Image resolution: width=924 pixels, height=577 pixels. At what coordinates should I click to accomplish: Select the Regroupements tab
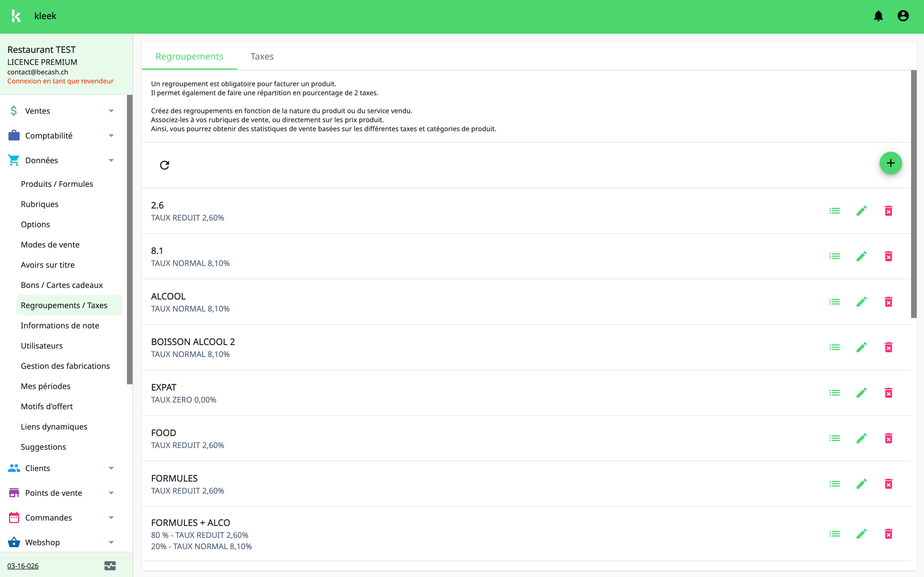pos(189,56)
